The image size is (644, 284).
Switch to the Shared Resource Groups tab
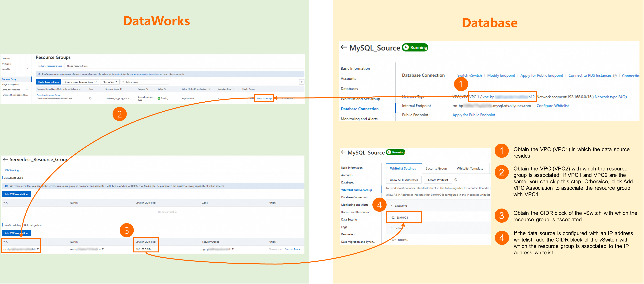point(78,66)
